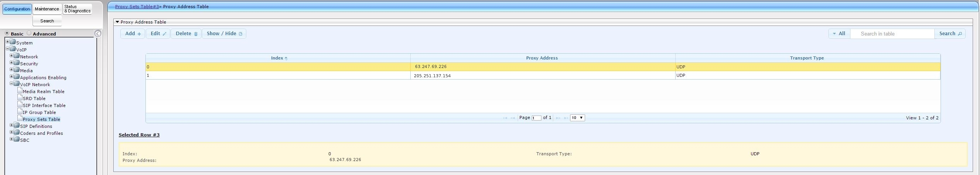The width and height of the screenshot is (980, 175).
Task: Open Proxy Sets Table in tree
Action: (41, 119)
